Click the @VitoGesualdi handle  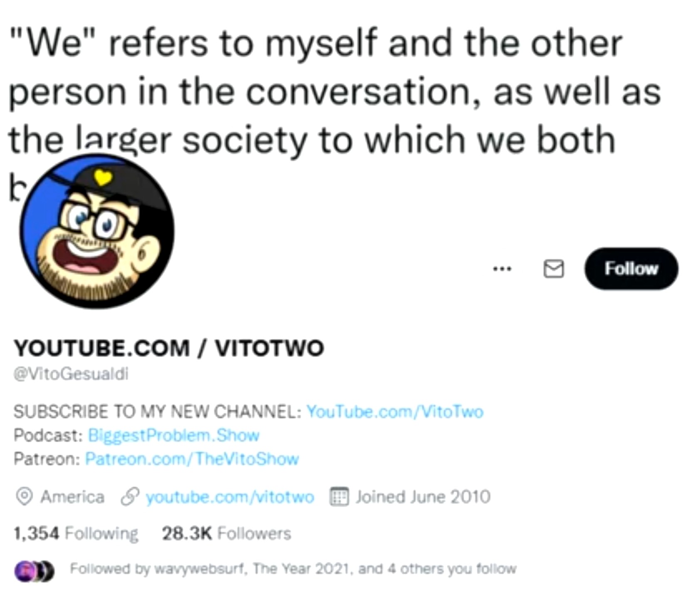(71, 374)
